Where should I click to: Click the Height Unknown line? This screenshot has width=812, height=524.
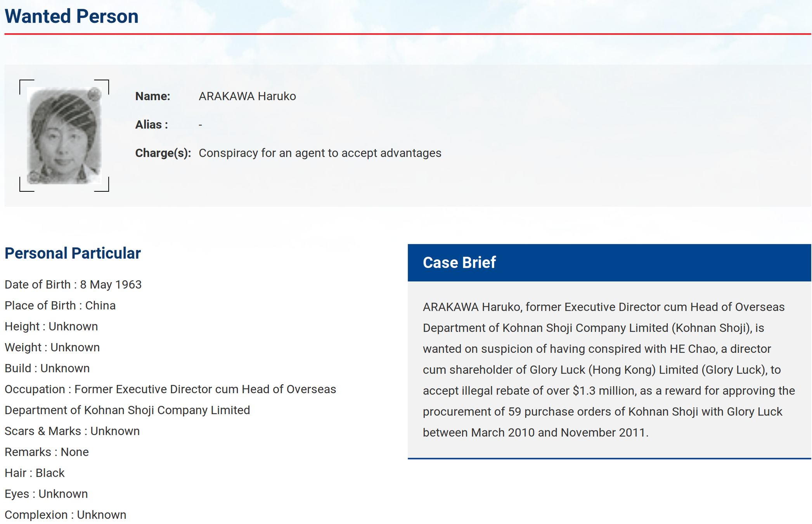pyautogui.click(x=51, y=327)
